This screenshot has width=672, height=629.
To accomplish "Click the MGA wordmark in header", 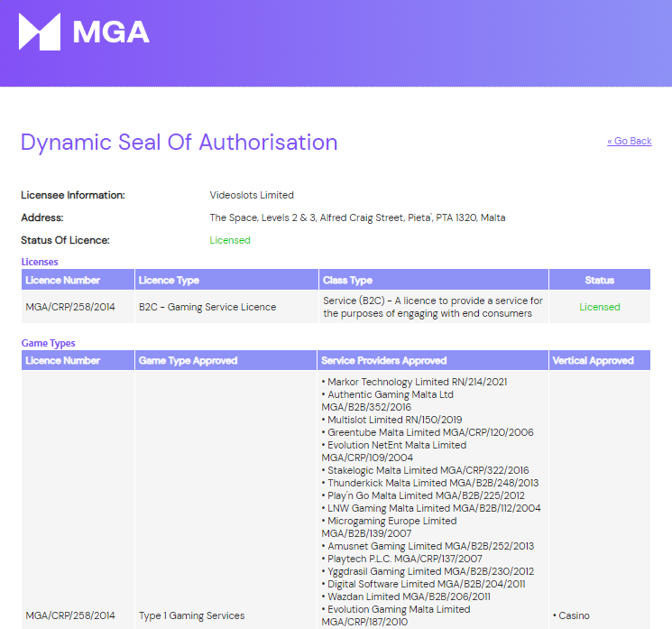I will pos(111,32).
